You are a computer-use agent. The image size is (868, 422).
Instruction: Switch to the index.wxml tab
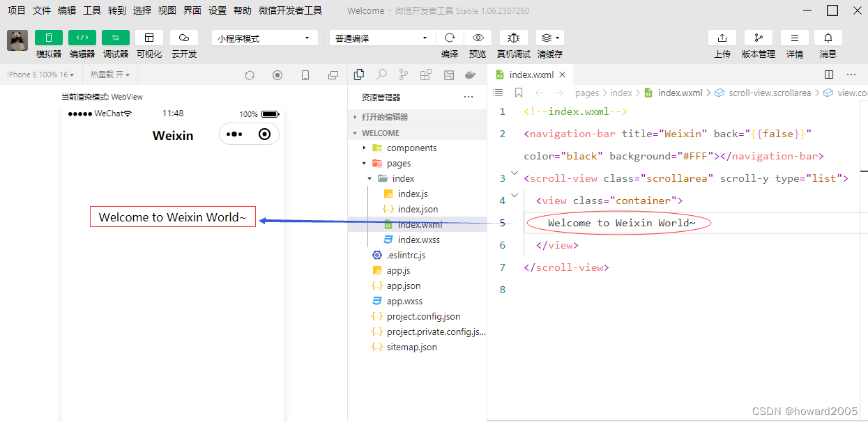point(530,75)
